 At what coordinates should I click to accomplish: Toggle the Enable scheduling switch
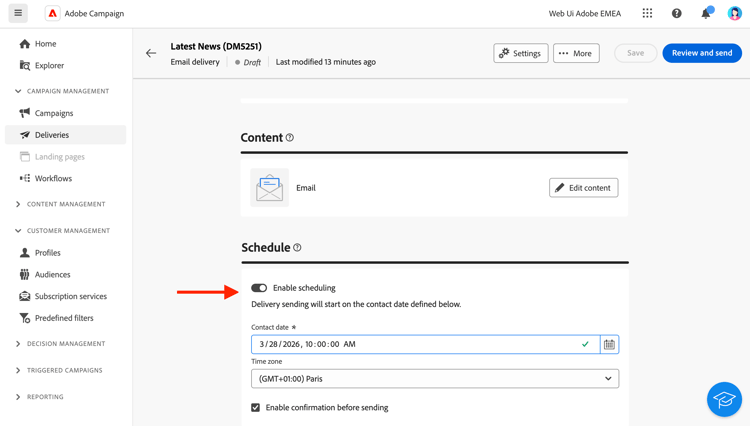pos(259,288)
